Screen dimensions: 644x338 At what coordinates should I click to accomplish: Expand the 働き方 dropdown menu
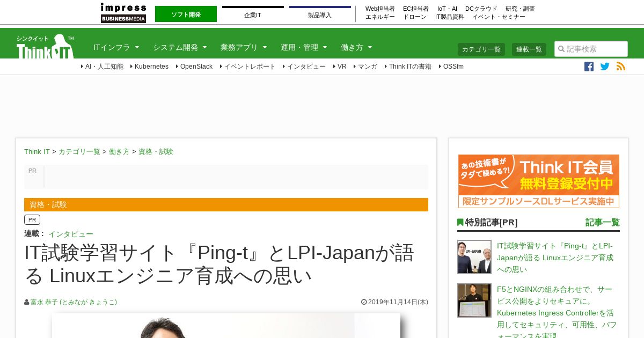[356, 47]
